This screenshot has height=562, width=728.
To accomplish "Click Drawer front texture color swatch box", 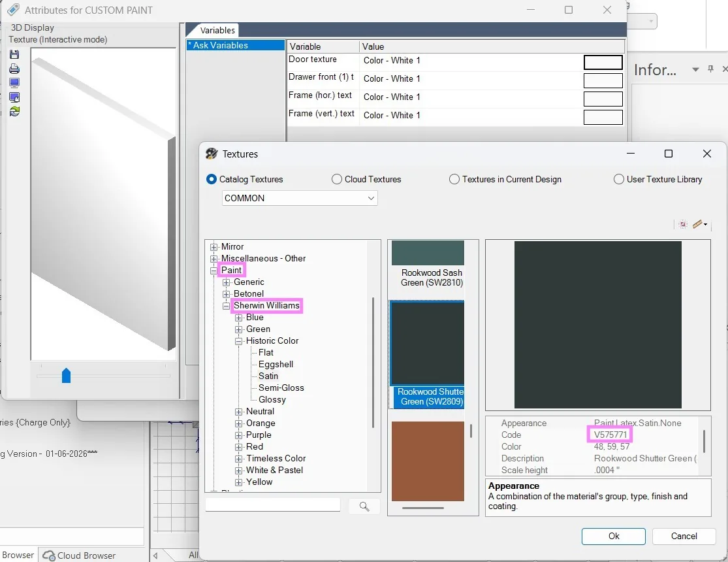I will click(603, 80).
